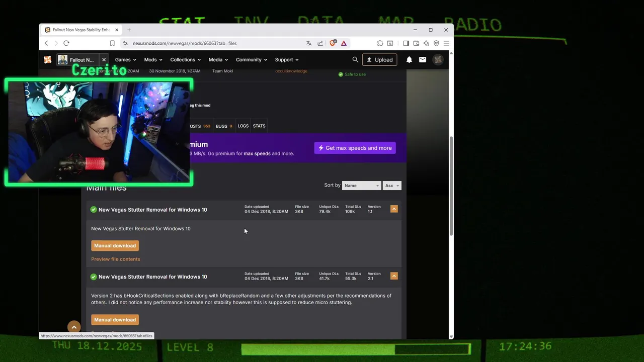Open the user profile avatar
This screenshot has width=644, height=362.
pos(438,60)
